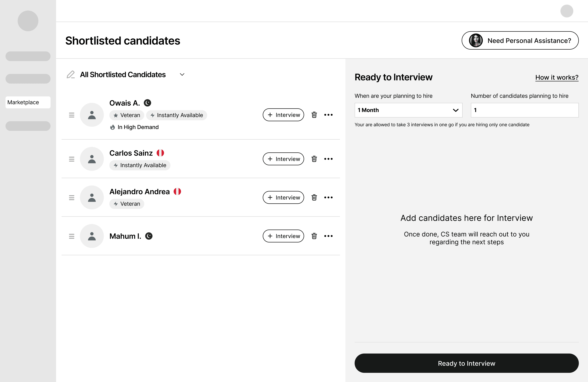Add Owais A. to interview
The width and height of the screenshot is (588, 382).
tap(283, 115)
